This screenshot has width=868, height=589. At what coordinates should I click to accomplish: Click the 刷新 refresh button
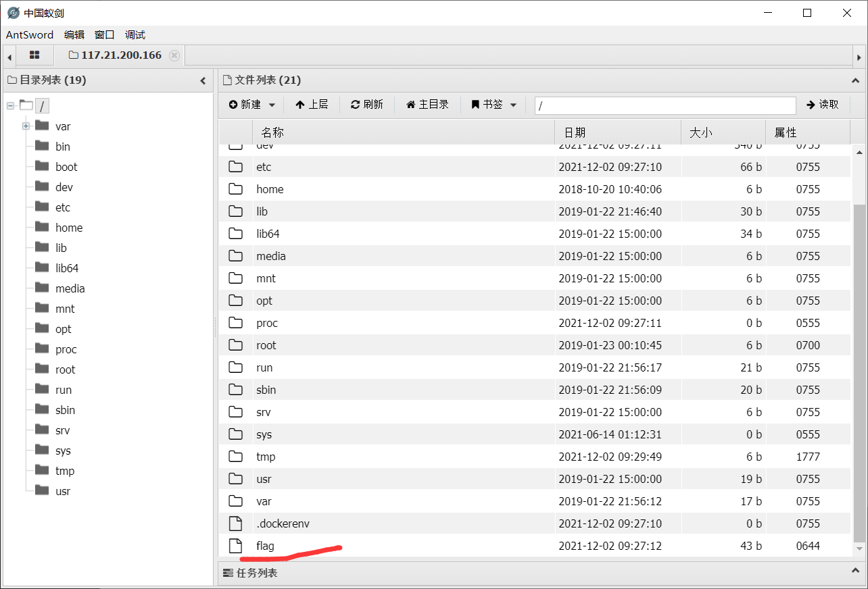click(x=367, y=105)
